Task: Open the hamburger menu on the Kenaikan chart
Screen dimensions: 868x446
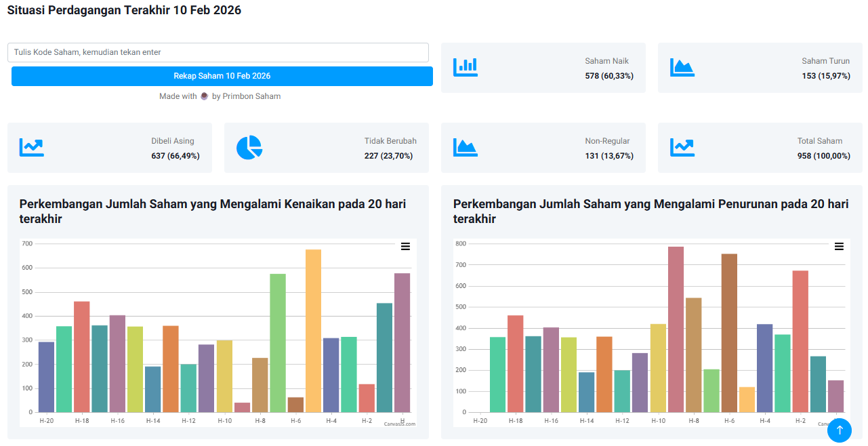Action: point(405,247)
